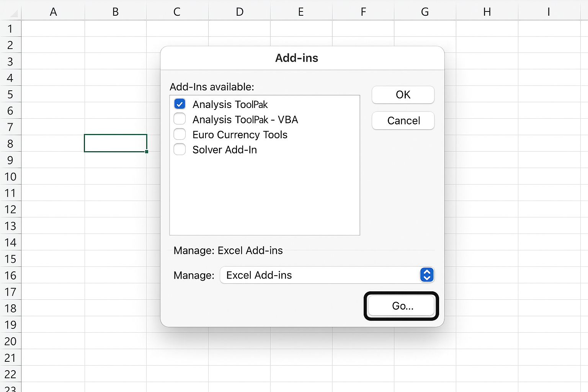
Task: Select the 'Solver Add-In' list row text
Action: pos(225,150)
